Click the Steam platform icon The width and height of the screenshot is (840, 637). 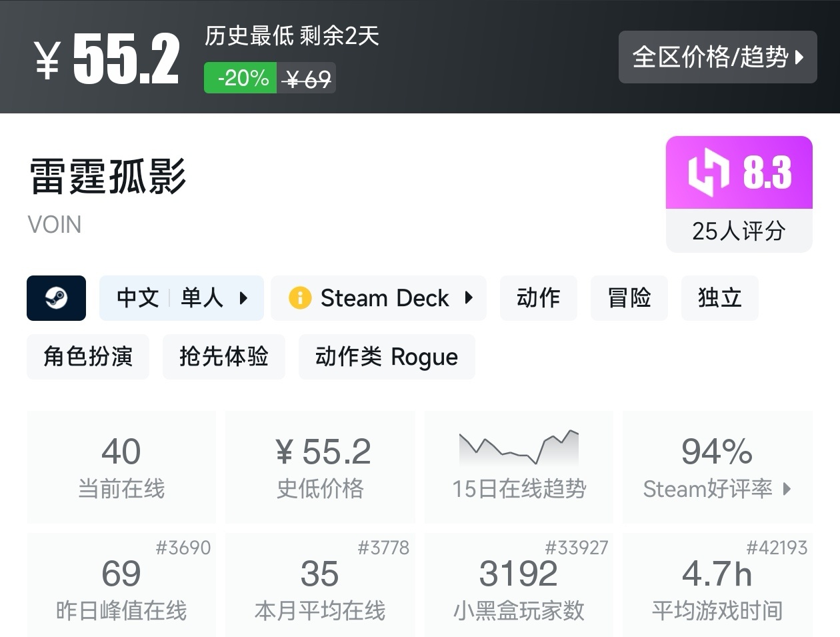coord(56,298)
